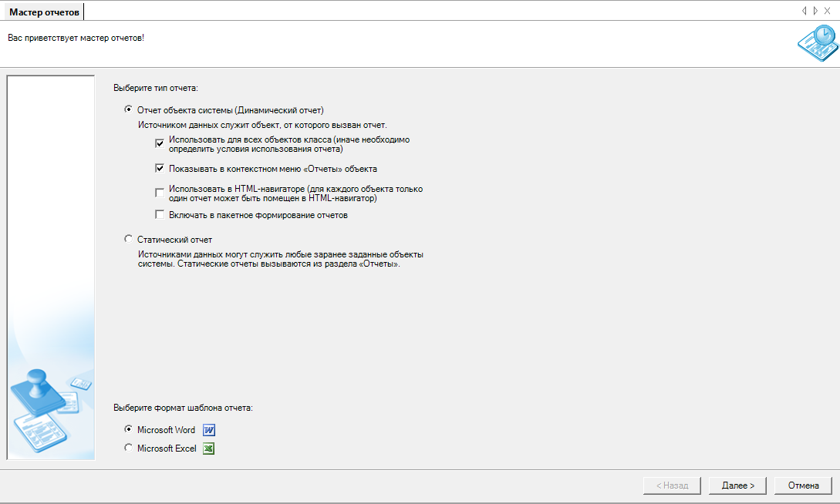Image resolution: width=840 pixels, height=504 pixels.
Task: Pick Microsoft Excel as template format
Action: pyautogui.click(x=128, y=449)
